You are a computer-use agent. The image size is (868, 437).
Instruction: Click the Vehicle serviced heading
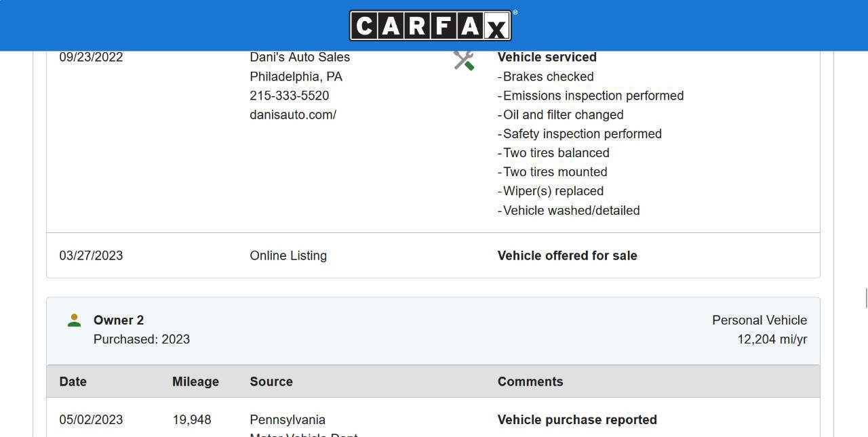[547, 58]
